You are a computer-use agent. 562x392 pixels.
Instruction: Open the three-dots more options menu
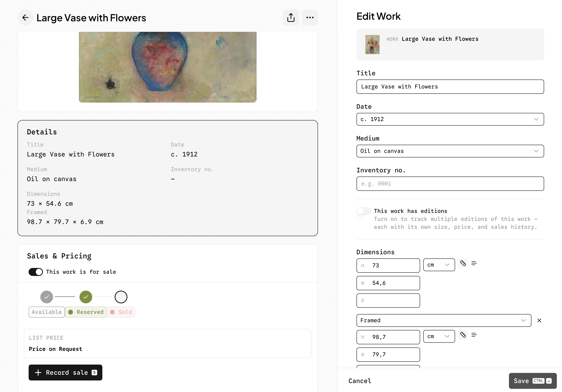coord(310,18)
